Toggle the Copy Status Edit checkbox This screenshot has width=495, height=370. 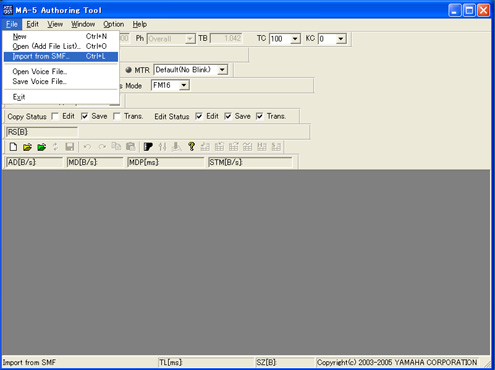[x=55, y=116]
